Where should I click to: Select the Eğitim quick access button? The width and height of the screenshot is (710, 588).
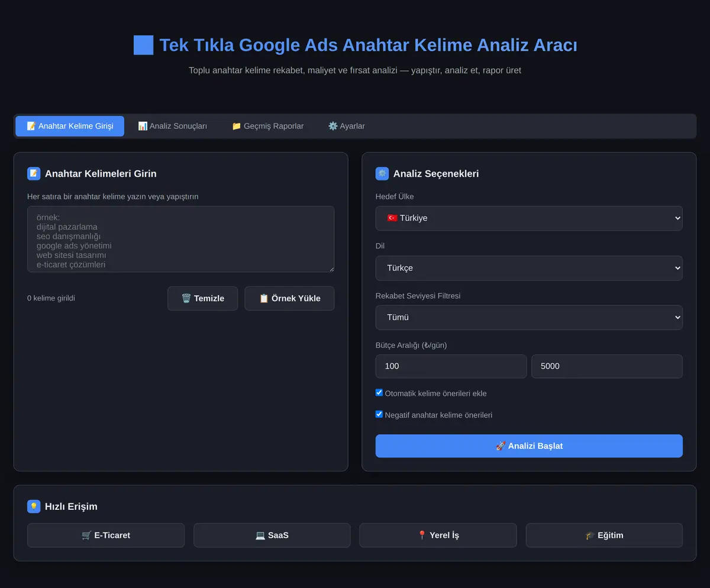point(604,535)
